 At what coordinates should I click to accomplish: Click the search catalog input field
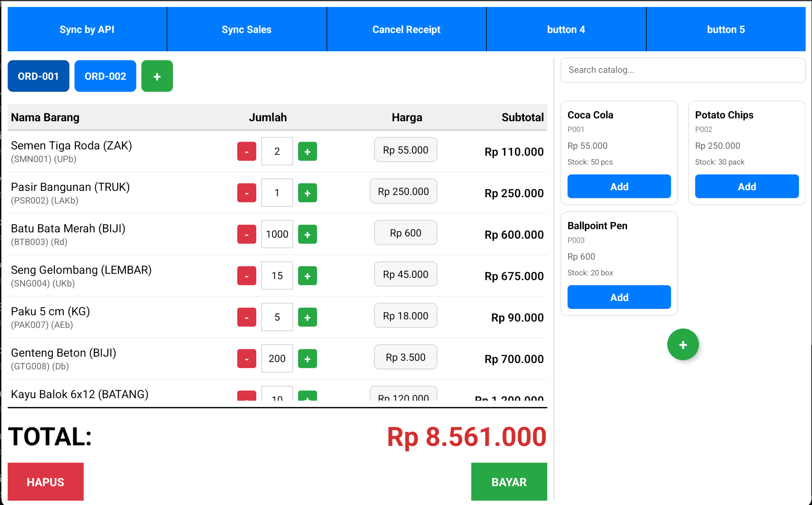[683, 70]
